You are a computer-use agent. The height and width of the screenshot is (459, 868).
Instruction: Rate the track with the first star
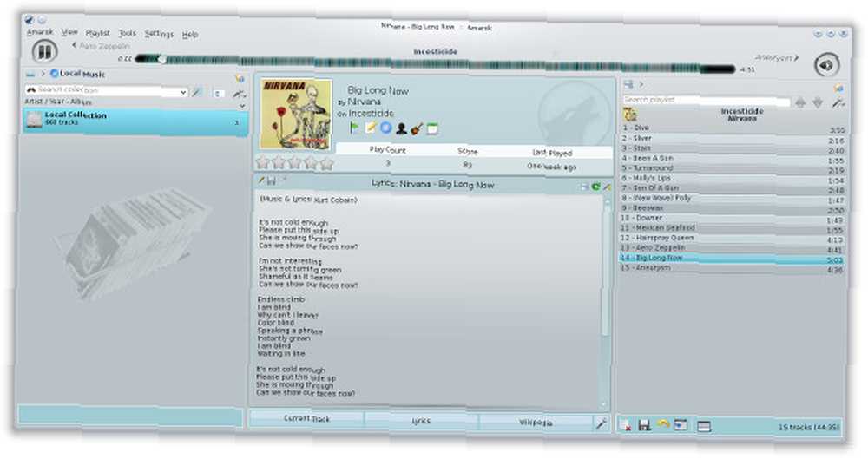(262, 162)
